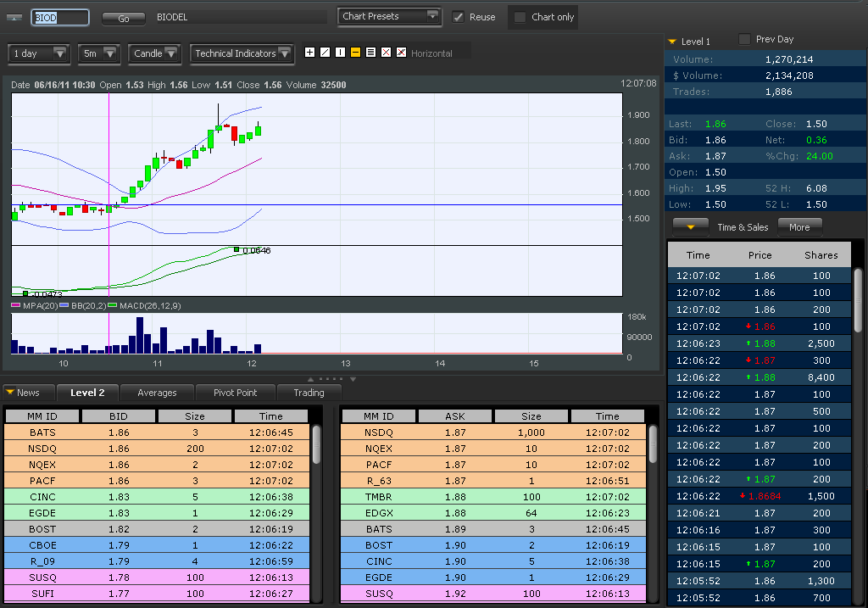Image resolution: width=868 pixels, height=608 pixels.
Task: Check the Prev Day checkbox
Action: click(x=744, y=39)
